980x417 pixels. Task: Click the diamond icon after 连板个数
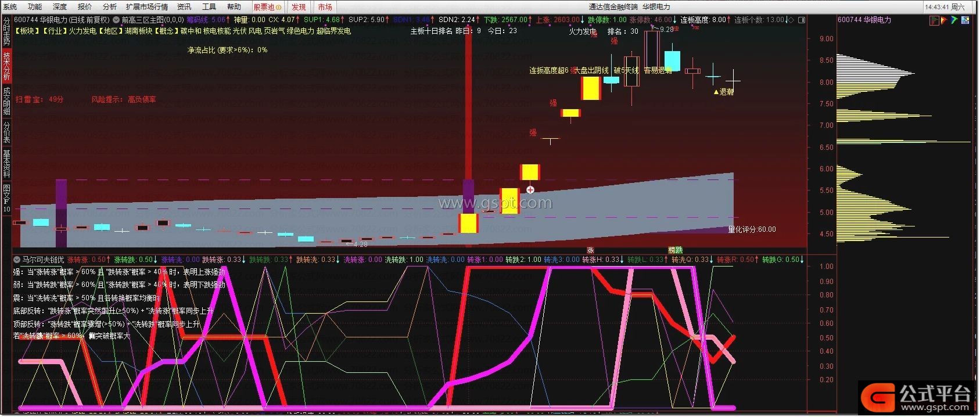[790, 20]
